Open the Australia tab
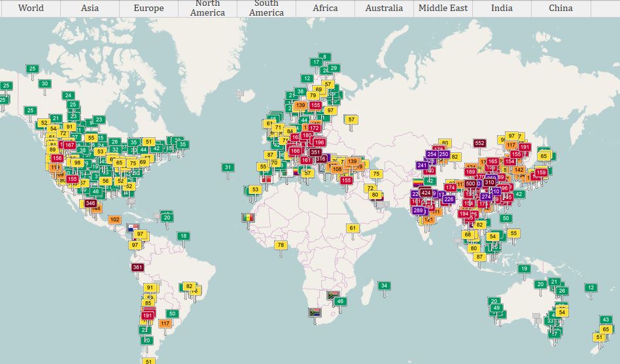Viewport: 620px width, 364px height. point(384,8)
